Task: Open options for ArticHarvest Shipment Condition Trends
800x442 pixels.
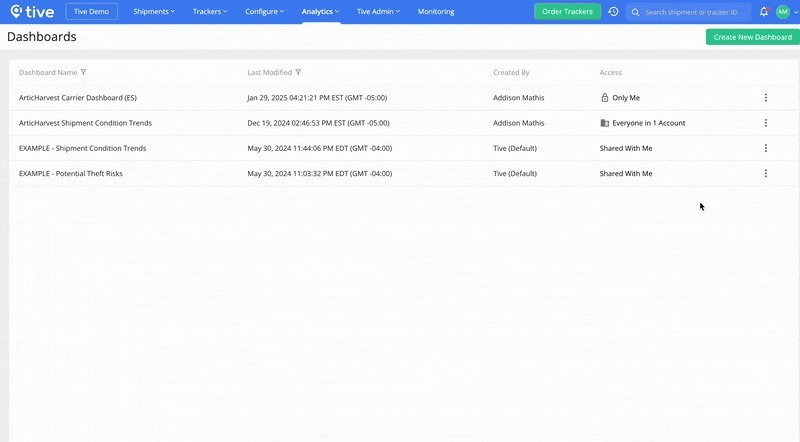Action: [766, 123]
